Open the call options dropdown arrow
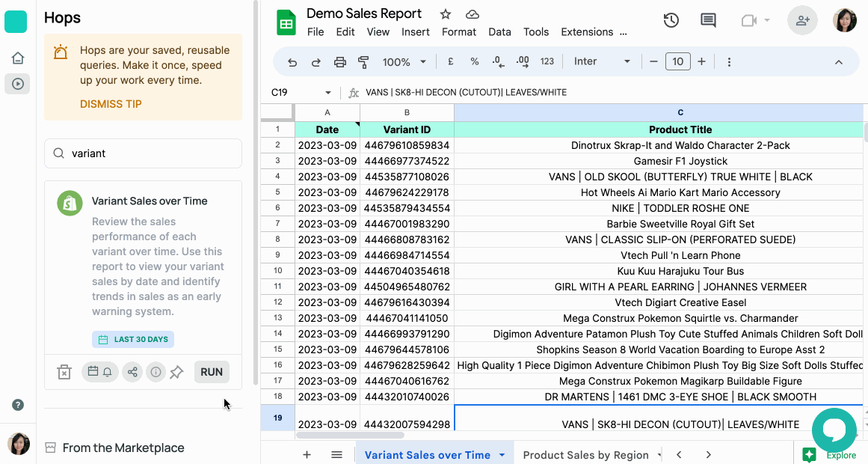The width and height of the screenshot is (868, 464). point(767,20)
